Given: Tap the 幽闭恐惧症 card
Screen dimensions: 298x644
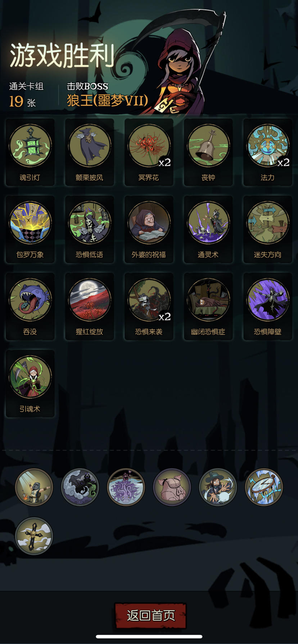Looking at the screenshot, I should click(x=208, y=307).
